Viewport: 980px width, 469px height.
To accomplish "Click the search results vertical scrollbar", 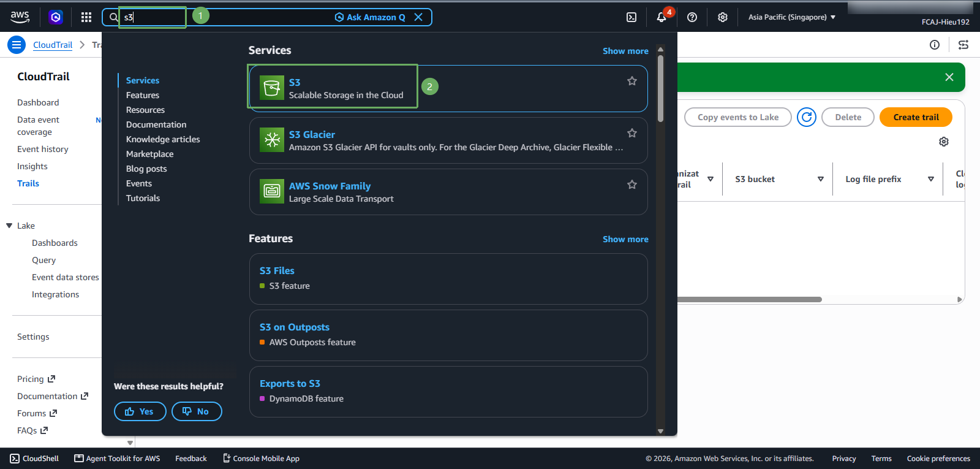I will click(660, 89).
